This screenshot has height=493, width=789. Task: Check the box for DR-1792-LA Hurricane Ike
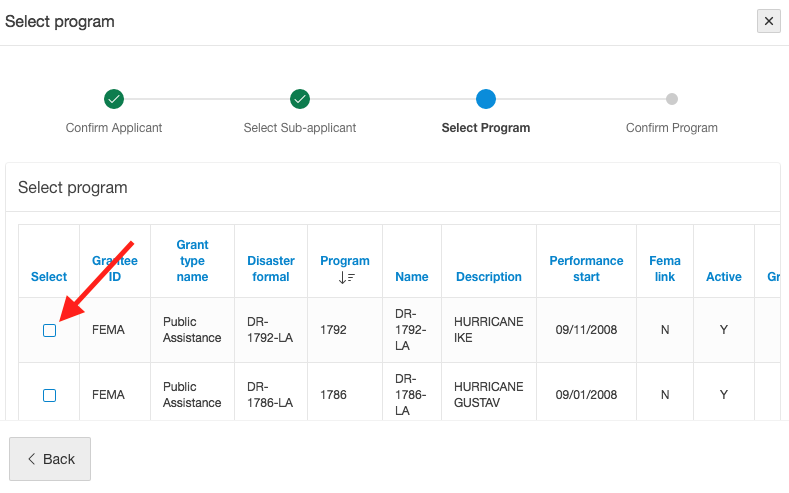point(49,331)
